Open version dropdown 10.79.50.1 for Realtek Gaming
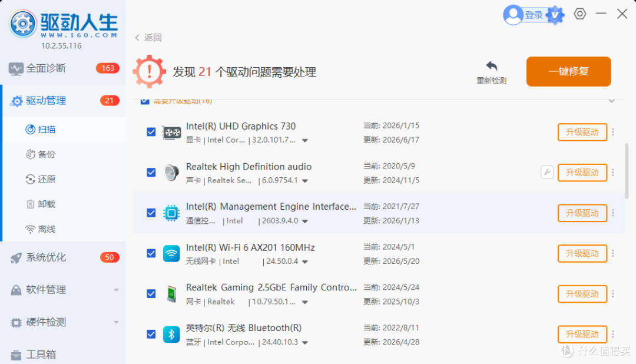 click(x=305, y=302)
